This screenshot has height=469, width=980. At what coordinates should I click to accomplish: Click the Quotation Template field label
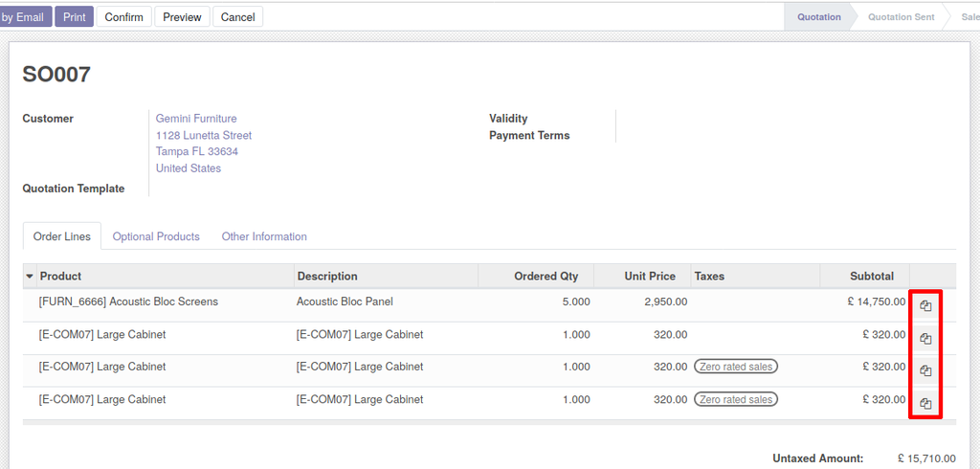74,189
